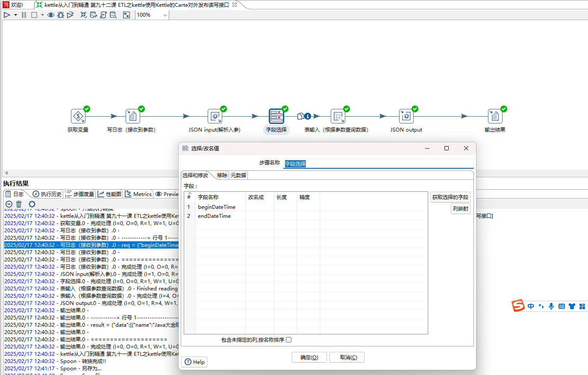Show error lines with the circle-minus icon
Image resolution: width=588 pixels, height=375 pixels.
(x=9, y=204)
